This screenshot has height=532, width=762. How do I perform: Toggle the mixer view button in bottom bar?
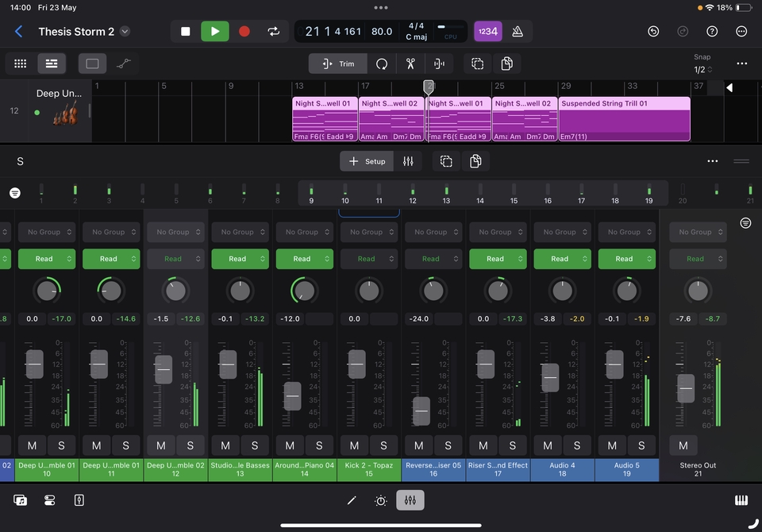coord(410,500)
